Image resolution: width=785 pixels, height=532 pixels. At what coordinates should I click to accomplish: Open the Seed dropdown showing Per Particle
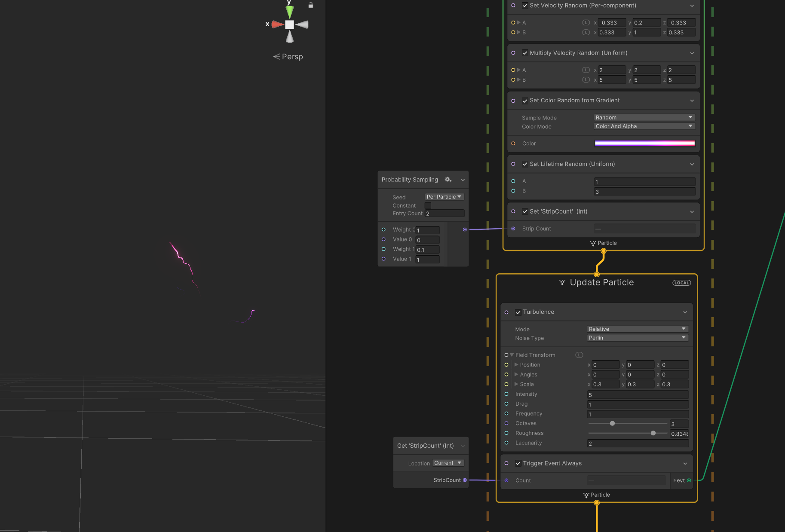coord(445,197)
